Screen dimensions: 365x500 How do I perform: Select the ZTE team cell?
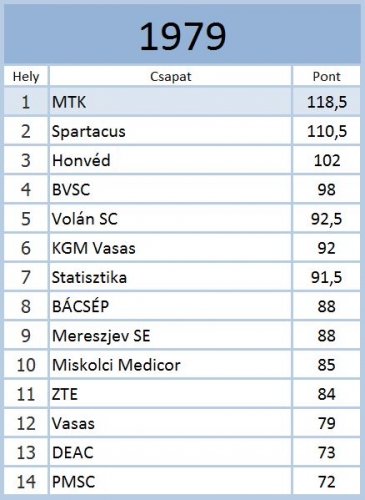pyautogui.click(x=170, y=394)
